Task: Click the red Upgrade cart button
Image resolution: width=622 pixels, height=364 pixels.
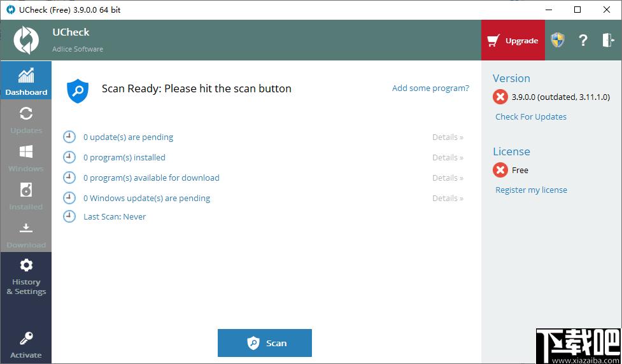Action: (x=513, y=41)
